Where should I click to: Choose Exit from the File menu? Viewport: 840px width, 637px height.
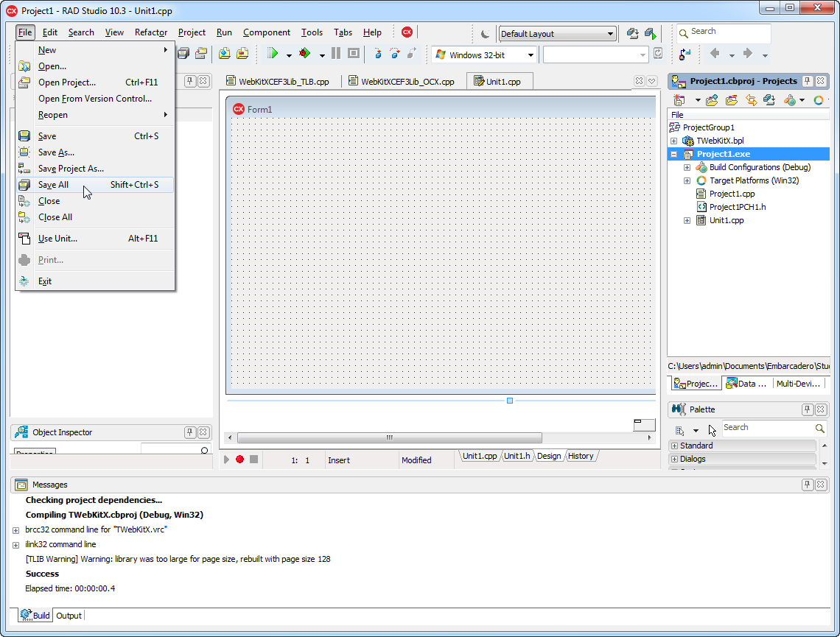(x=94, y=281)
